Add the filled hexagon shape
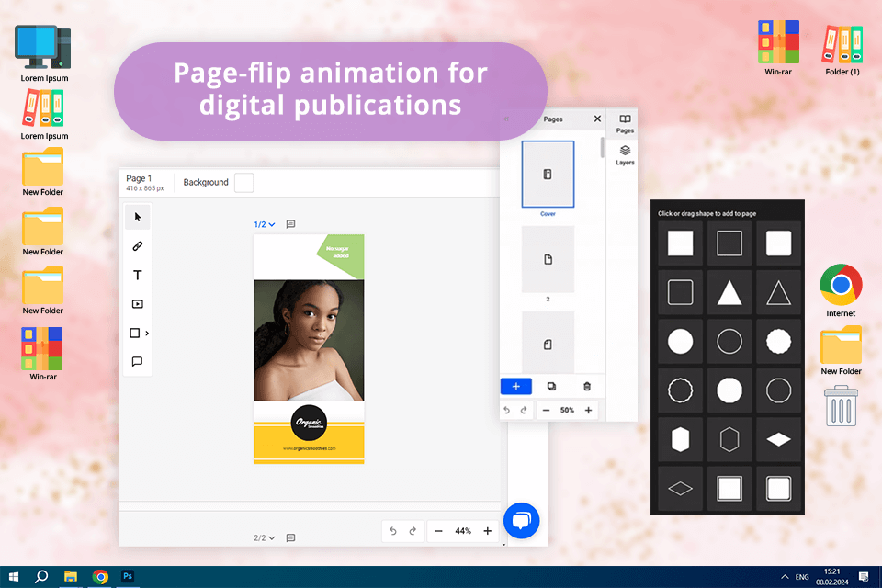 point(680,439)
